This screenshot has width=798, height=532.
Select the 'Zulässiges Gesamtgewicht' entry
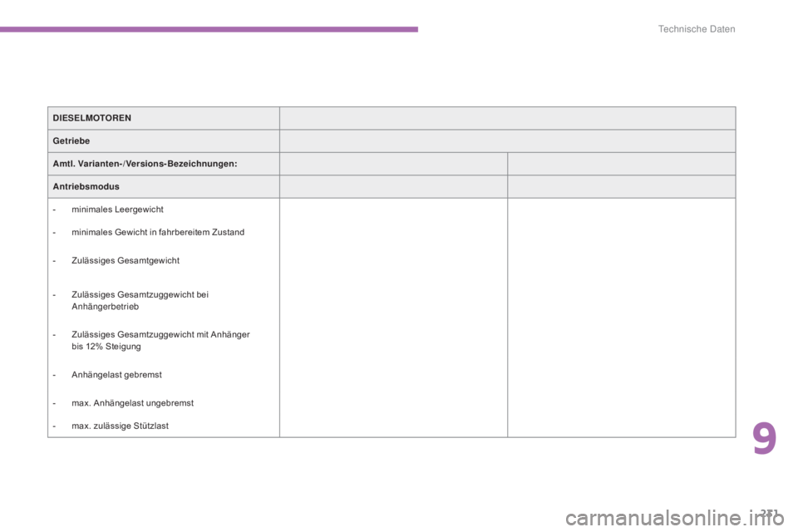point(126,261)
